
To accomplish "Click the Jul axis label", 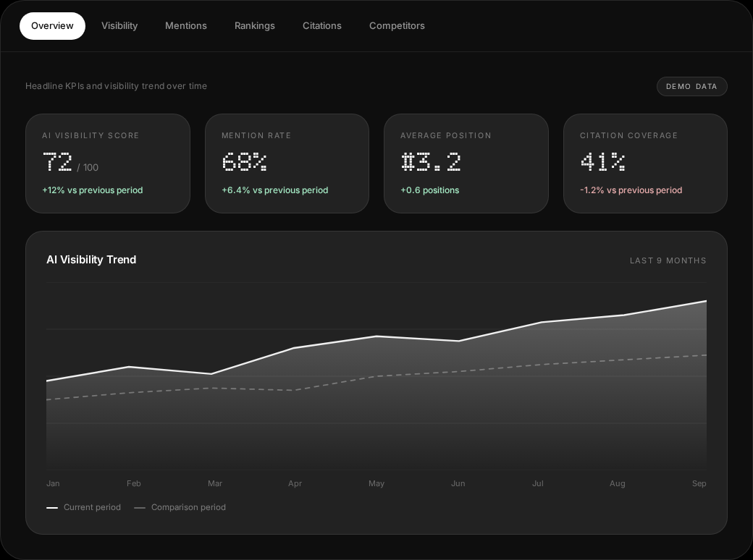I will click(538, 483).
